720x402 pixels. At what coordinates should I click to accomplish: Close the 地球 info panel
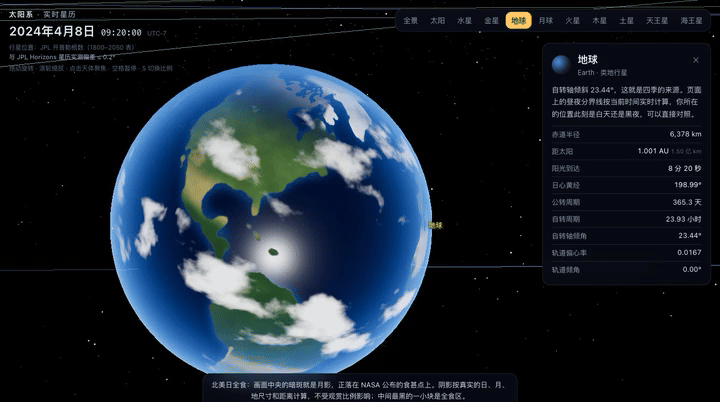pyautogui.click(x=696, y=60)
